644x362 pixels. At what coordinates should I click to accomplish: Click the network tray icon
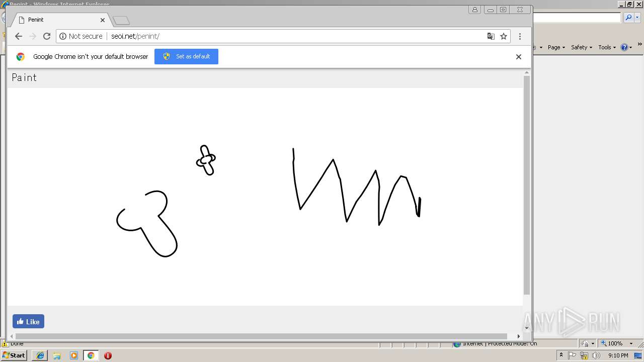click(x=584, y=355)
